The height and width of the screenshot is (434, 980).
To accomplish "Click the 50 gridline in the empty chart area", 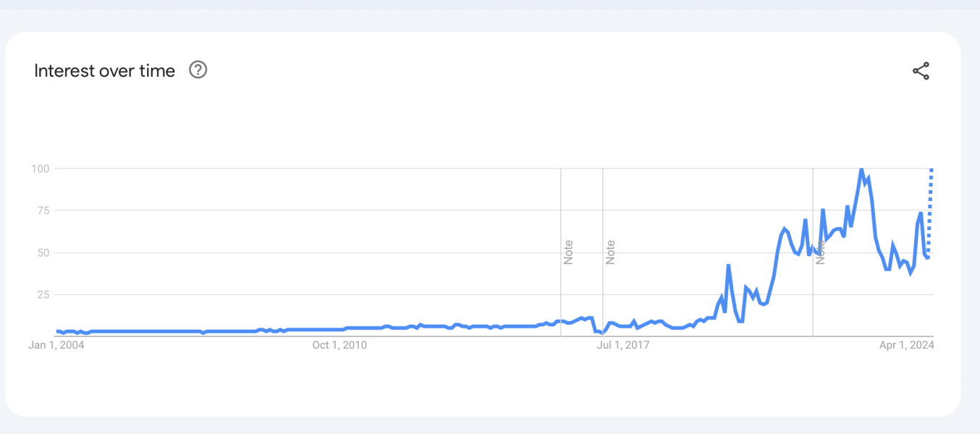I will [x=290, y=252].
